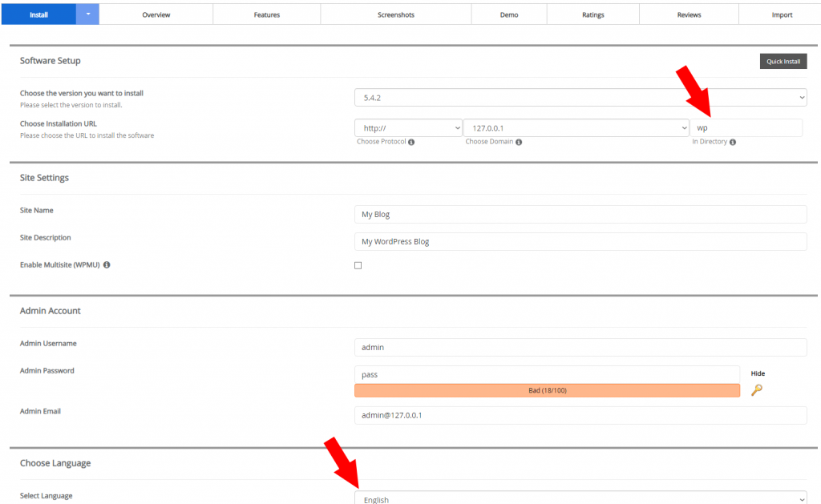Click the Bad password strength bar

(x=547, y=389)
